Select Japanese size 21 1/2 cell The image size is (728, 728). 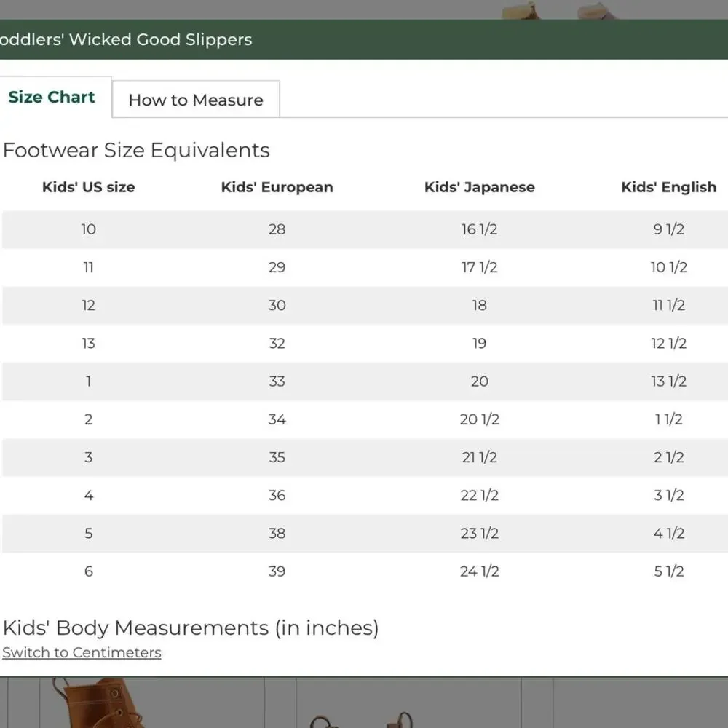click(480, 457)
